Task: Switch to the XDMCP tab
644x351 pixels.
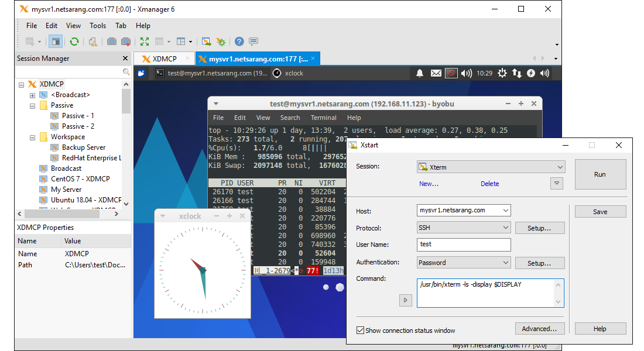Action: pyautogui.click(x=163, y=58)
